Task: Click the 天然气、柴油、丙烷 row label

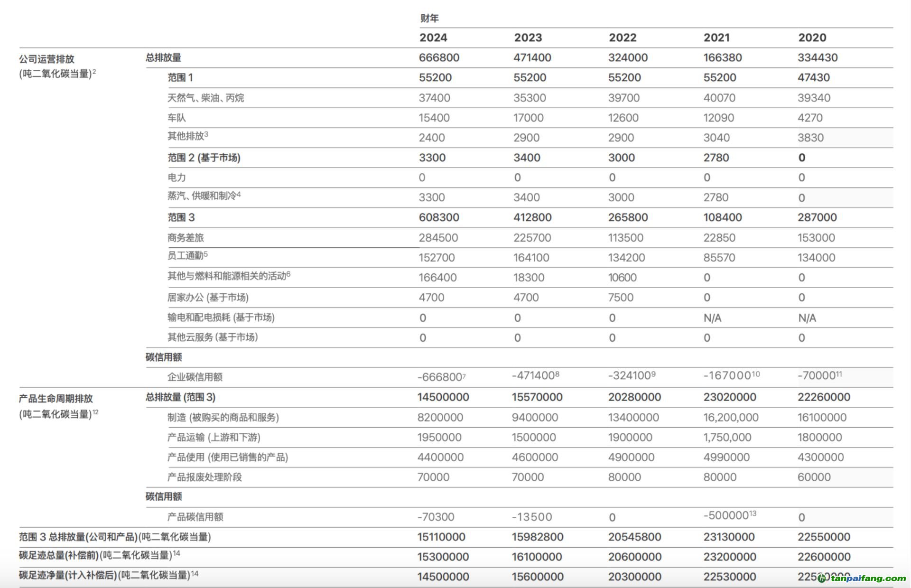Action: pos(205,98)
